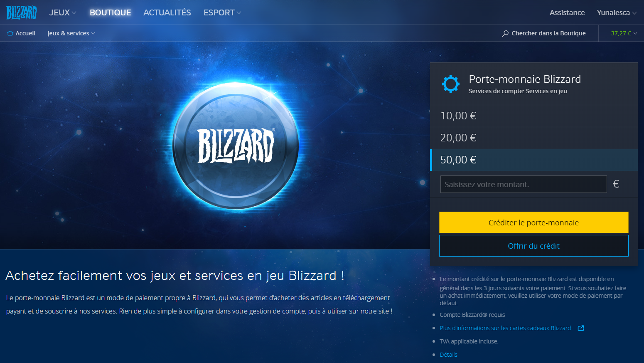644x363 pixels.
Task: Open the ACTUALITÉS menu item
Action: (167, 12)
